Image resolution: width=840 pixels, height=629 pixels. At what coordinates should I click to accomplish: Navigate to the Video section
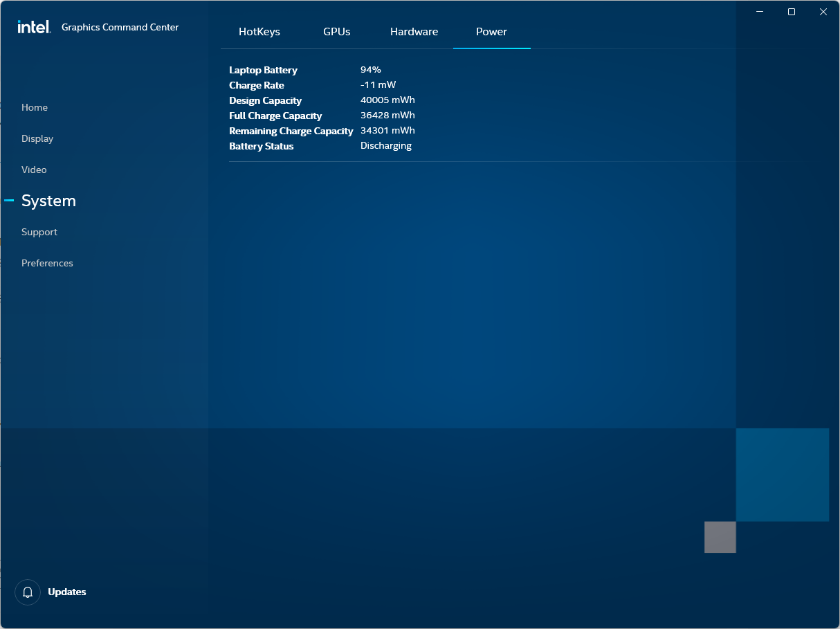(x=33, y=170)
